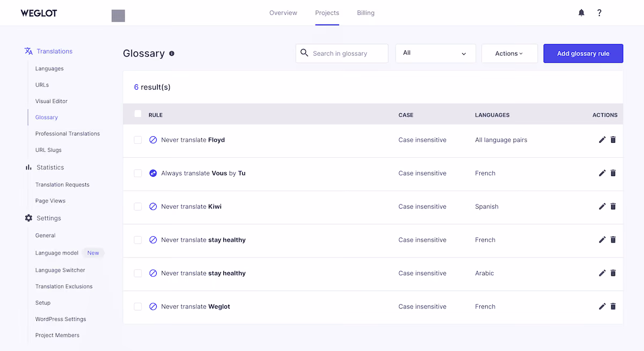The image size is (644, 351).
Task: Check the Never translate Kiwi row checkbox
Action: coord(138,207)
